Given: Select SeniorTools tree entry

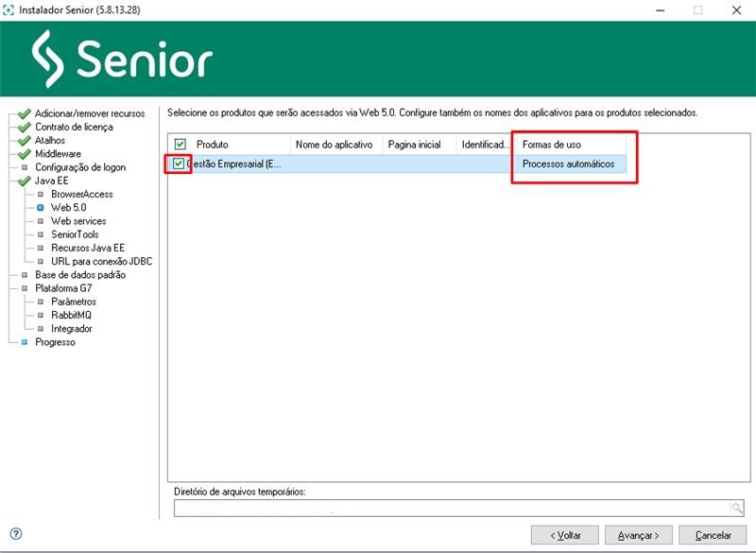Looking at the screenshot, I should [x=75, y=234].
